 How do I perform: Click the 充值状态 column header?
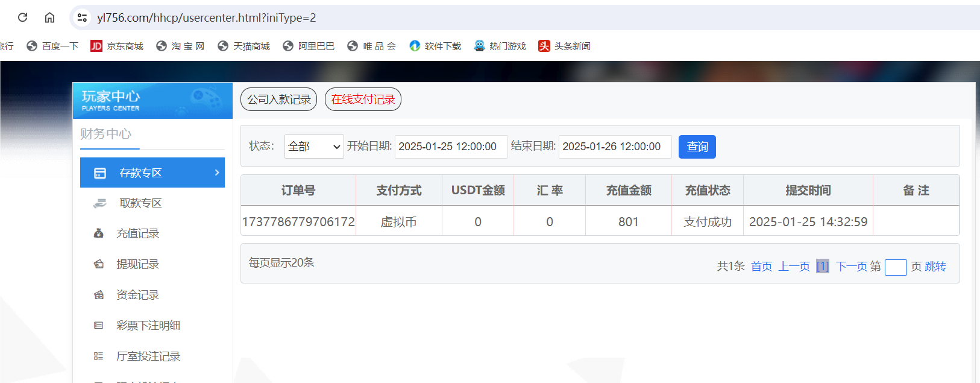click(x=708, y=191)
